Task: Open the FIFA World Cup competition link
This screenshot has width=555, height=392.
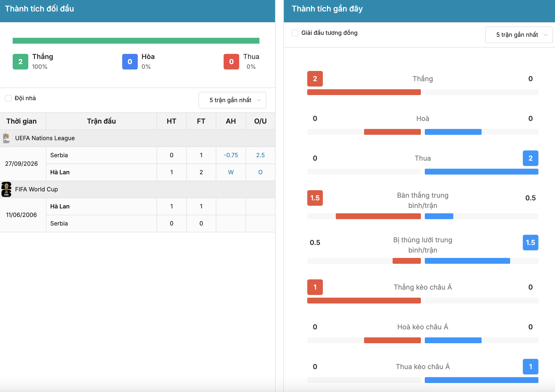Action: pos(36,189)
